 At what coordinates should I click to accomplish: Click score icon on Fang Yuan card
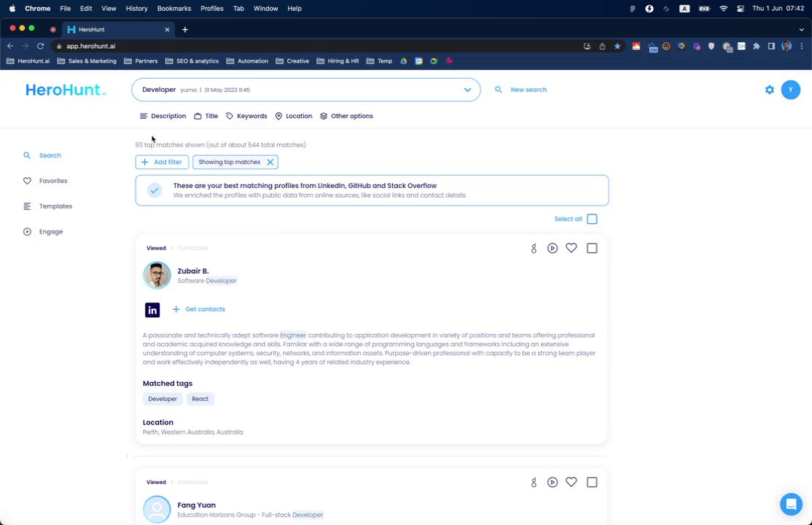tap(534, 483)
